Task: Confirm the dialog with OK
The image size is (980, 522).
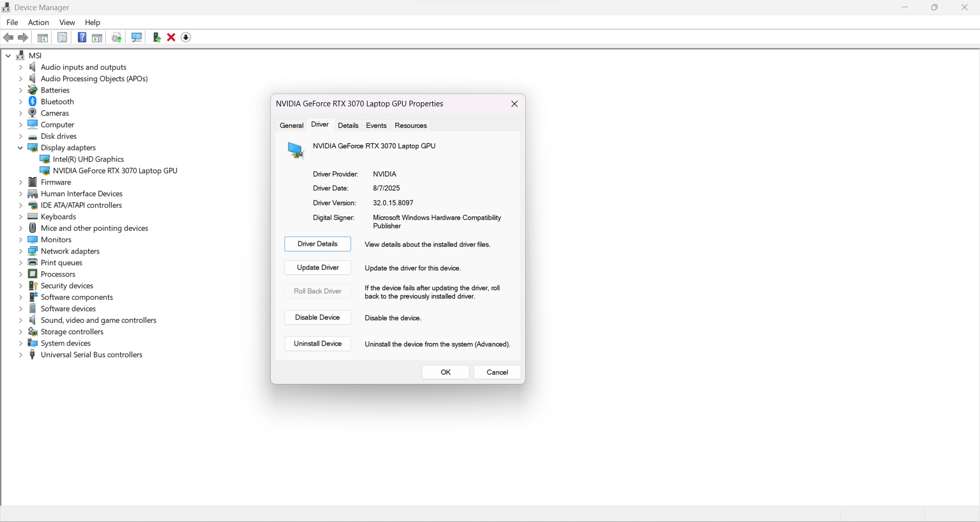Action: tap(446, 372)
